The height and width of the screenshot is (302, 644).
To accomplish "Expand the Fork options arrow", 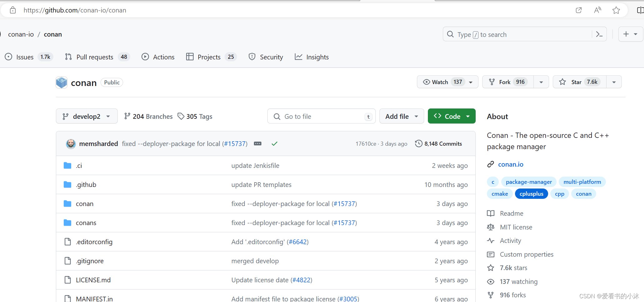I will (541, 82).
